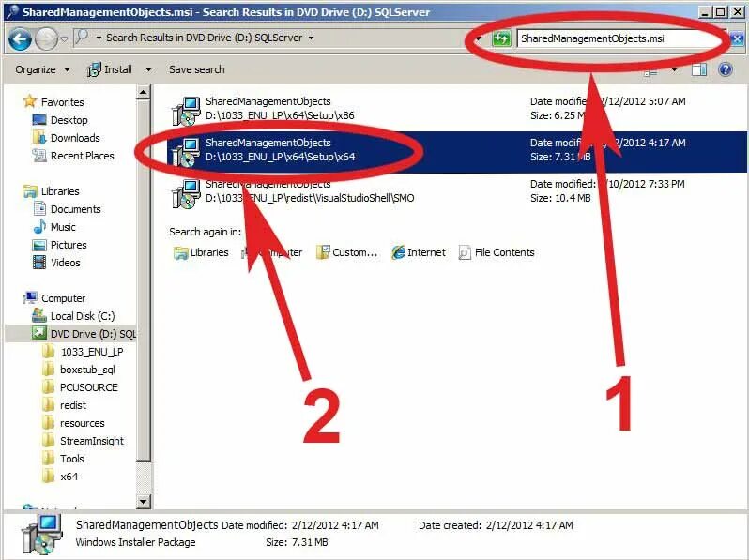Search again on the Internet

(419, 252)
